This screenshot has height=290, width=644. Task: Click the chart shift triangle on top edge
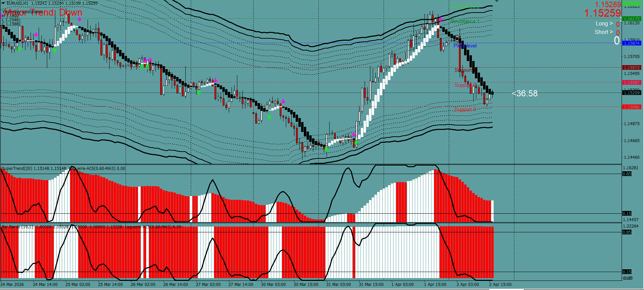[497, 1]
